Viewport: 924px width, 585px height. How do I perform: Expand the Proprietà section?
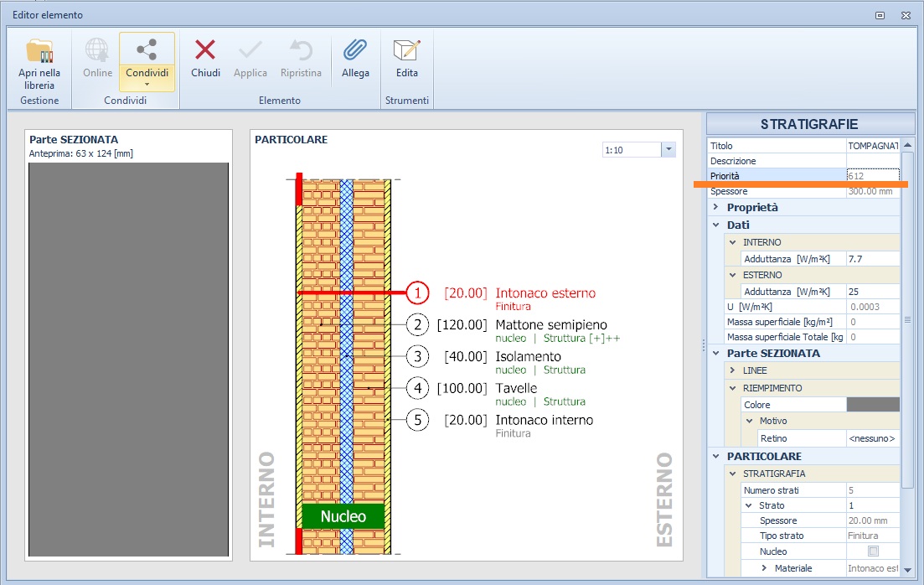pyautogui.click(x=716, y=207)
